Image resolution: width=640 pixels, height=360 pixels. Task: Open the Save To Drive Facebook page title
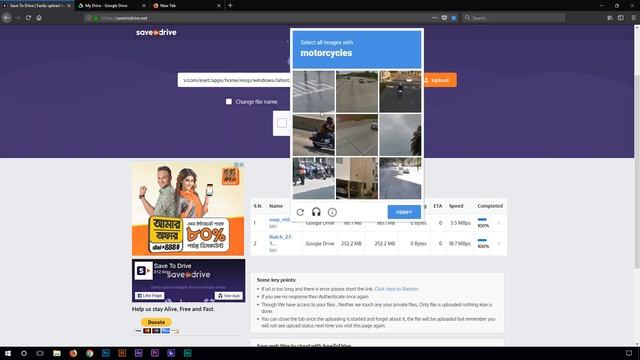pos(172,266)
